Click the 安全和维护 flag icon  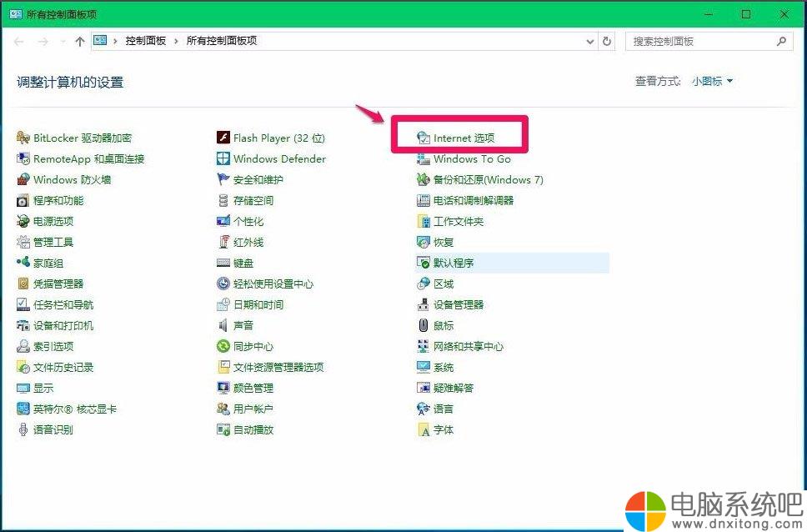(x=223, y=180)
